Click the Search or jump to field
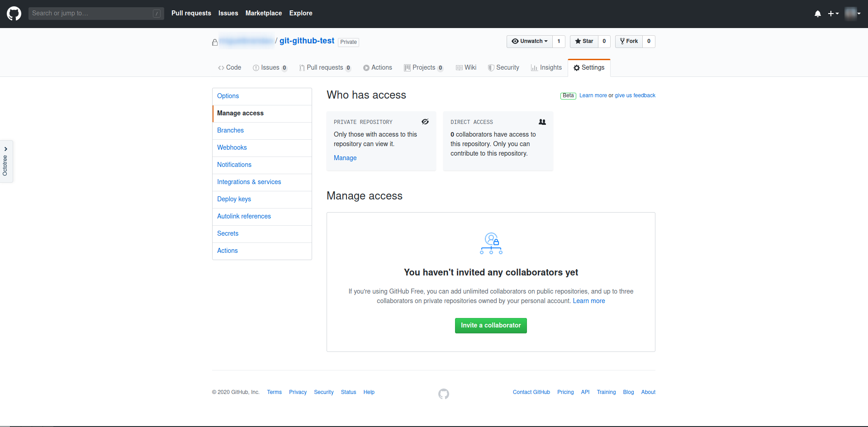The width and height of the screenshot is (868, 427). click(96, 14)
